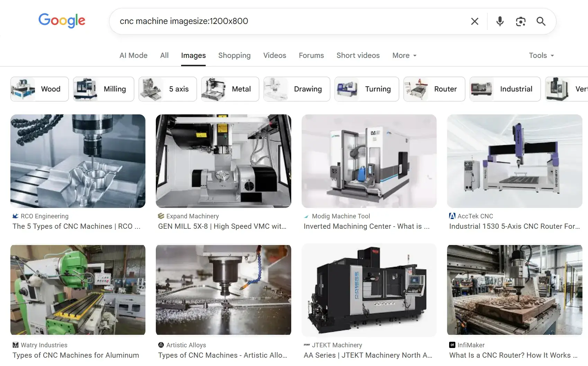Viewport: 588px width, 366px height.
Task: Enable the Milling filter chip
Action: pyautogui.click(x=103, y=89)
